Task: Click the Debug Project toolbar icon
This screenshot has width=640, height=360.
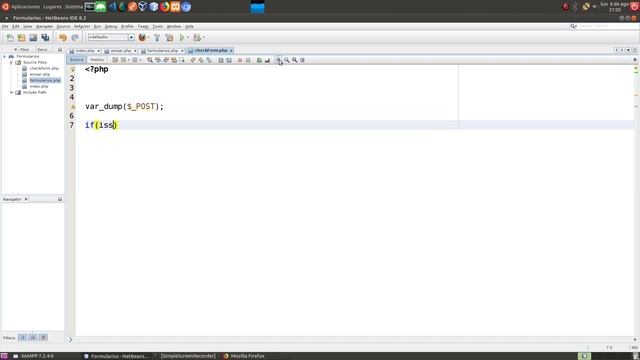Action: pyautogui.click(x=197, y=38)
